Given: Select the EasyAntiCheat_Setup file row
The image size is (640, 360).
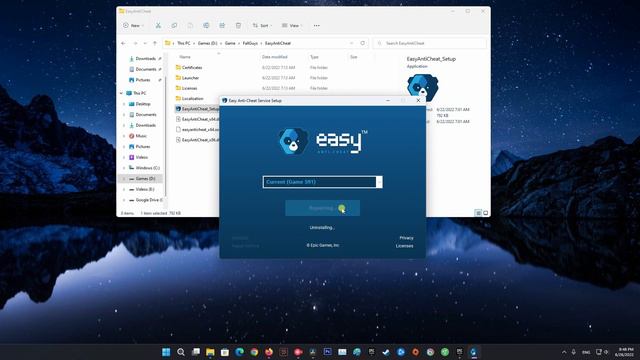Looking at the screenshot, I should 197,109.
